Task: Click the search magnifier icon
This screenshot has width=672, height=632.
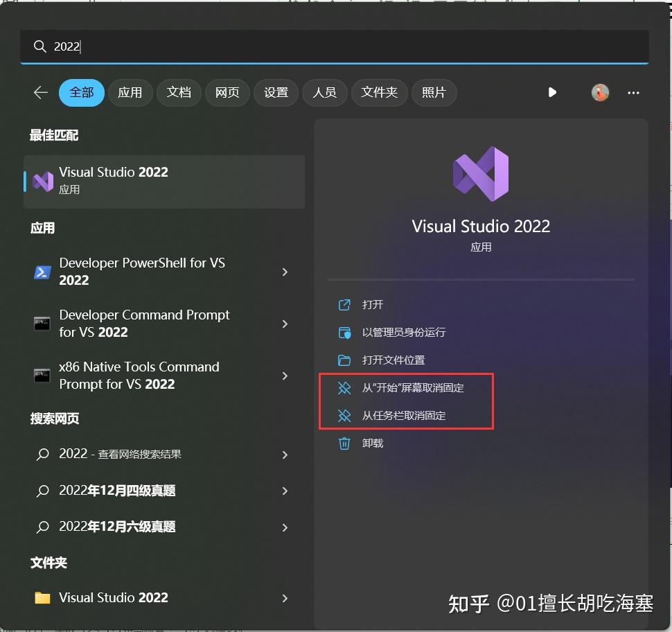Action: 39,46
